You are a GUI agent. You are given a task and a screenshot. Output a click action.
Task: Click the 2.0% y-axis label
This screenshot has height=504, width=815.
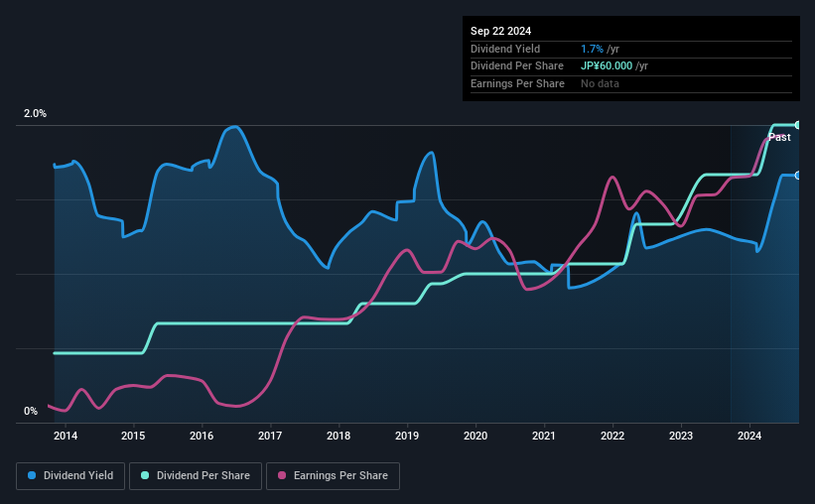35,113
